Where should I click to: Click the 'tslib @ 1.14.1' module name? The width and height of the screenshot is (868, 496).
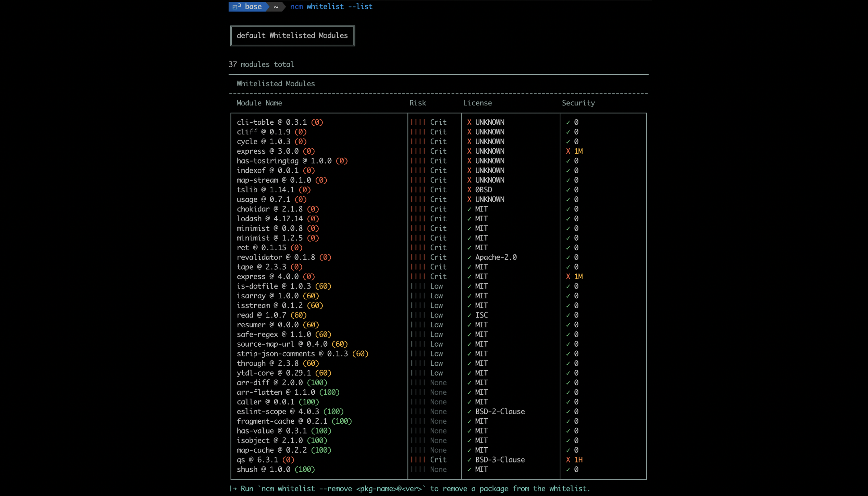point(265,189)
